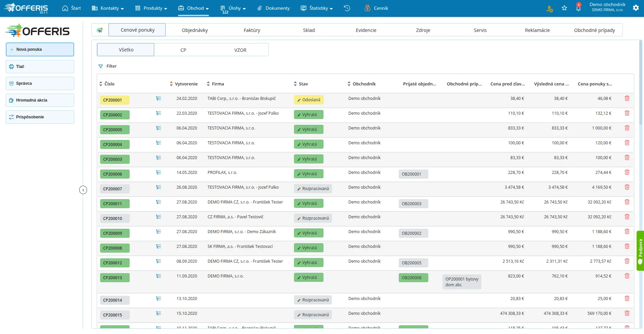Screen dimensions: 644x334
Task: Open notifications bell icon
Action: (578, 8)
